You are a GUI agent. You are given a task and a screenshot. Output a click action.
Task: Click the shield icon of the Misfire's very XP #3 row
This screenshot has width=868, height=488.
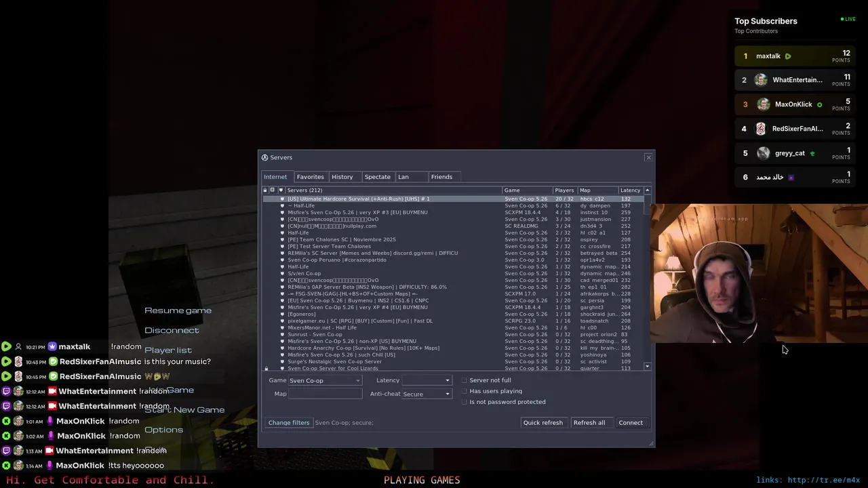pos(282,213)
